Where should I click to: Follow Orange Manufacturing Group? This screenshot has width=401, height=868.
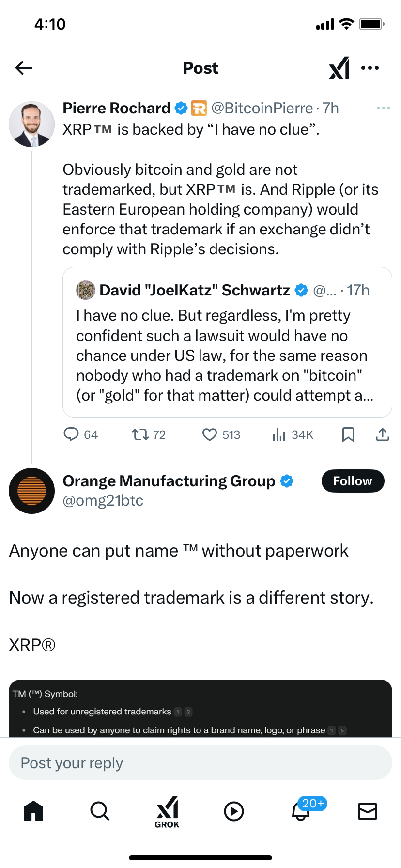click(353, 481)
